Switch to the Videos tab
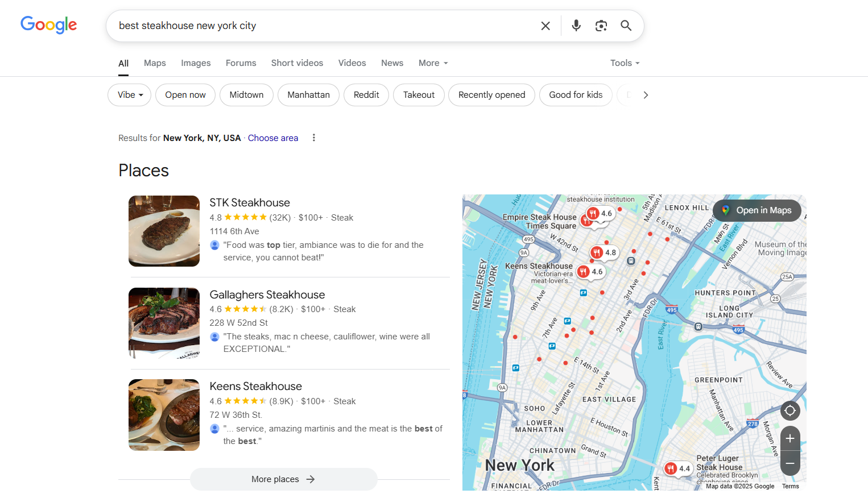This screenshot has height=502, width=868. (352, 63)
